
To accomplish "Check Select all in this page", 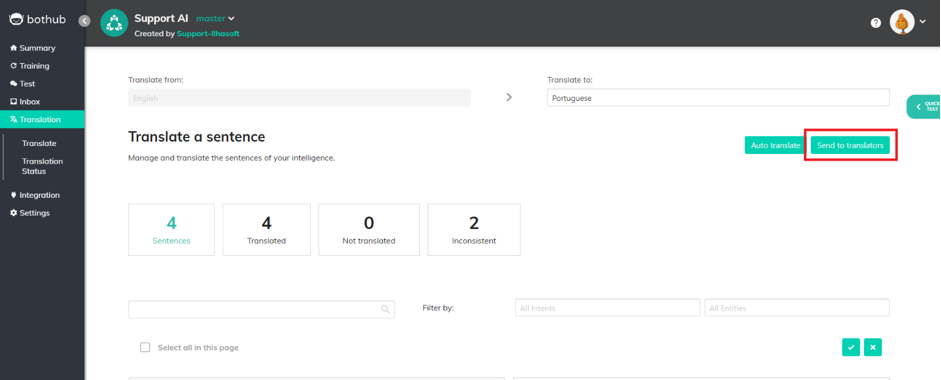I will click(x=145, y=347).
